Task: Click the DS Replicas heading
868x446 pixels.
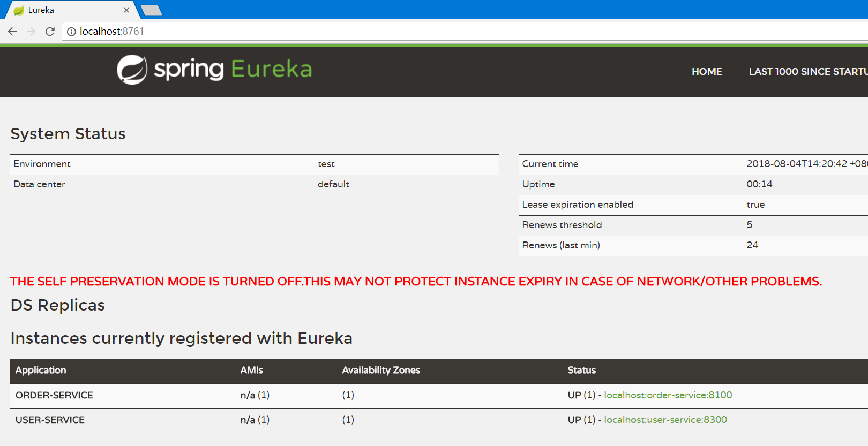Action: coord(58,305)
